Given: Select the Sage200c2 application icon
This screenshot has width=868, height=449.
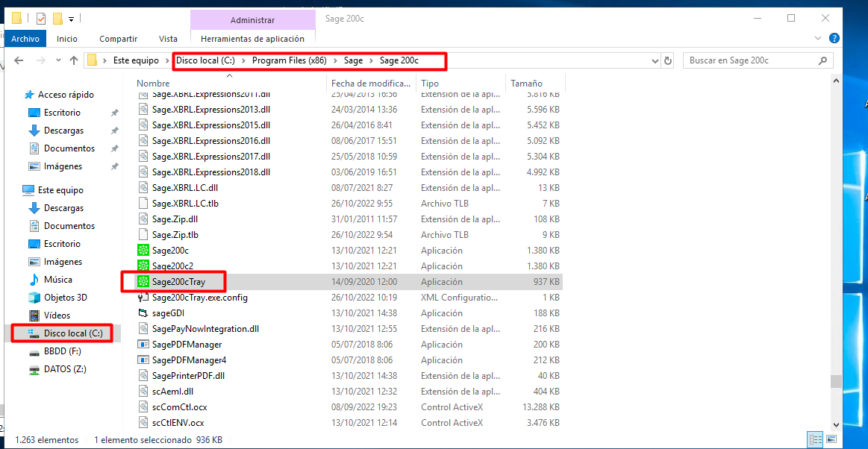Looking at the screenshot, I should [x=143, y=266].
